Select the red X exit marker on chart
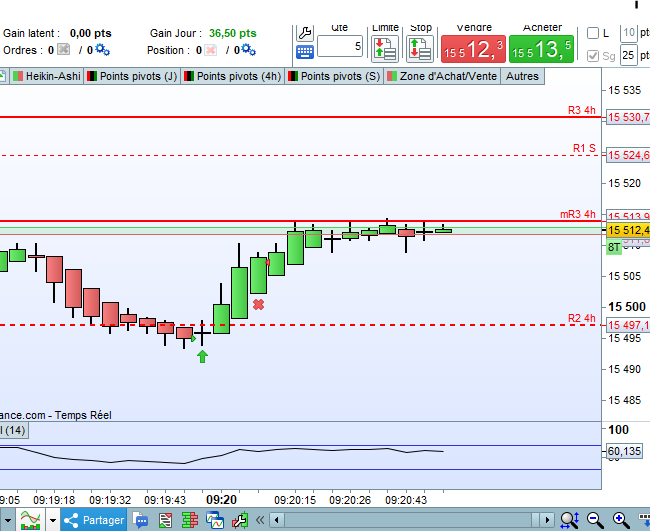Screen dimensions: 650x531 coord(258,305)
